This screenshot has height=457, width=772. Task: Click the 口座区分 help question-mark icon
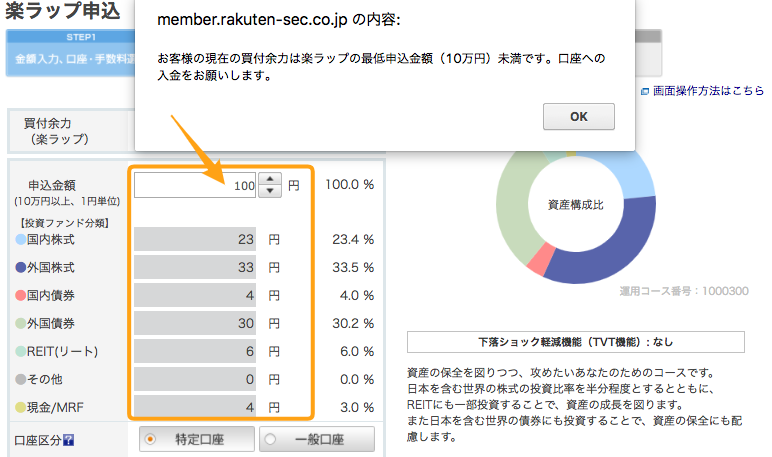pos(68,440)
